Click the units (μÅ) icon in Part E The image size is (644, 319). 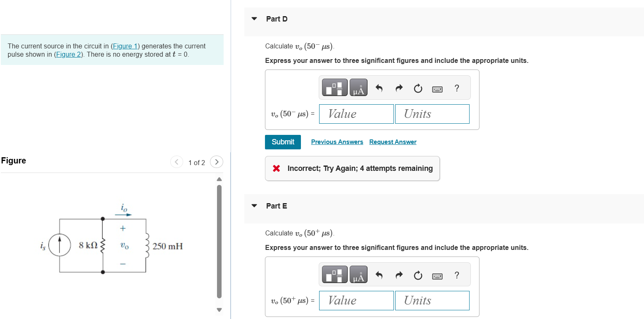coord(358,274)
